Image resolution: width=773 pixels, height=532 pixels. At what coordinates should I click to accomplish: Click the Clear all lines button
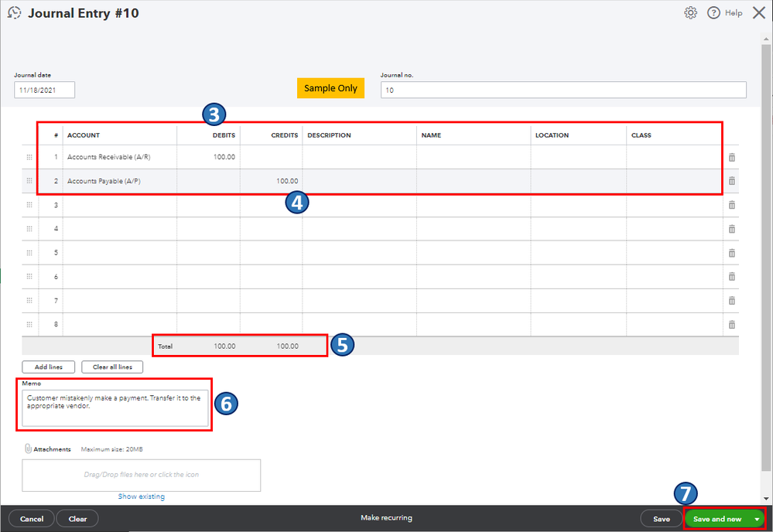click(x=112, y=367)
